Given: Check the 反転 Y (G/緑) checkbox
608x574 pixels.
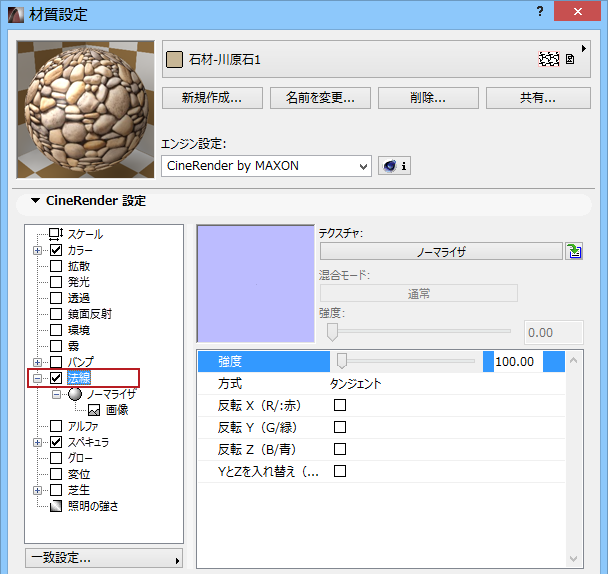Looking at the screenshot, I should (x=340, y=427).
